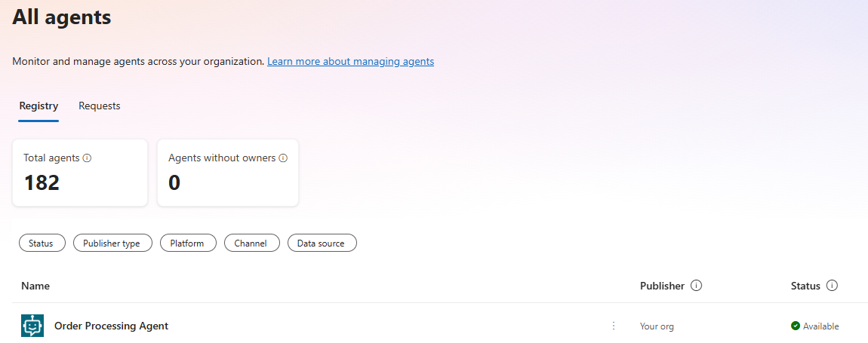Open the Status filter pill
Screen dimensions: 868x343
[x=42, y=243]
